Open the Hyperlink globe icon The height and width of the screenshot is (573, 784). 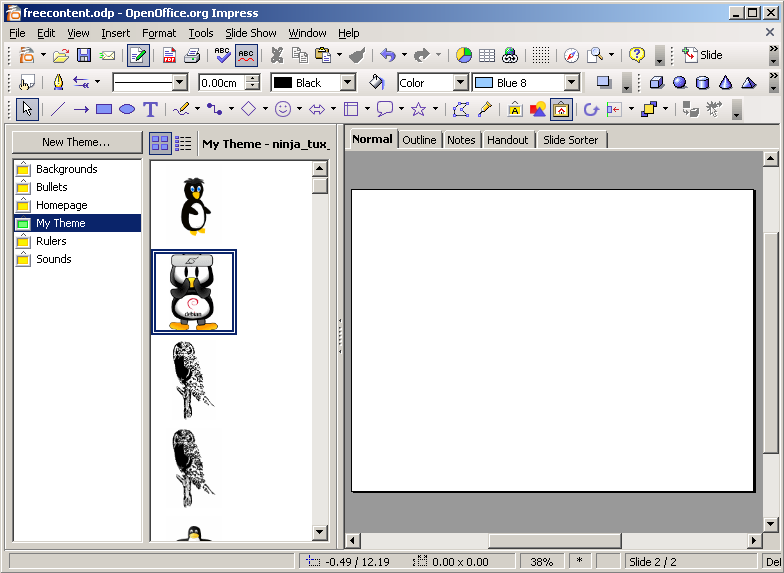coord(510,56)
